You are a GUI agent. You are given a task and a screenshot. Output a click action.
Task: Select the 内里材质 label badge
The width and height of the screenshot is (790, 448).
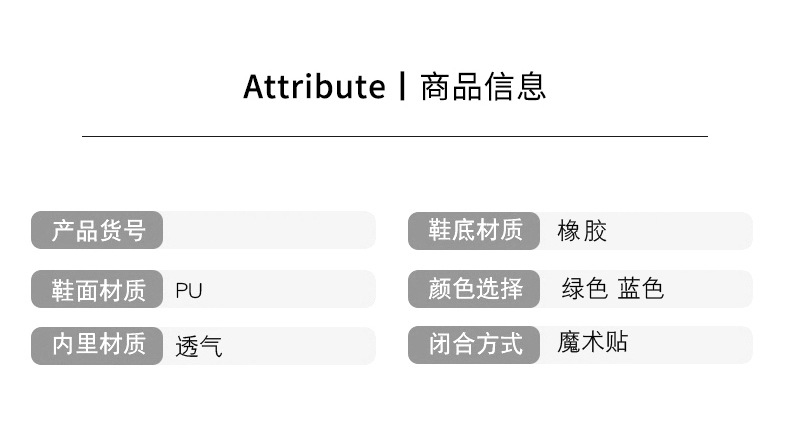[97, 345]
